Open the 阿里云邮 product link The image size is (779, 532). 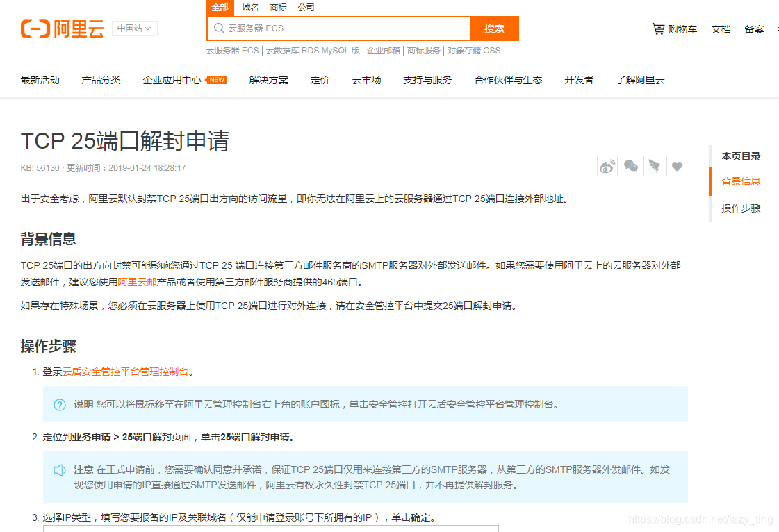click(x=137, y=282)
